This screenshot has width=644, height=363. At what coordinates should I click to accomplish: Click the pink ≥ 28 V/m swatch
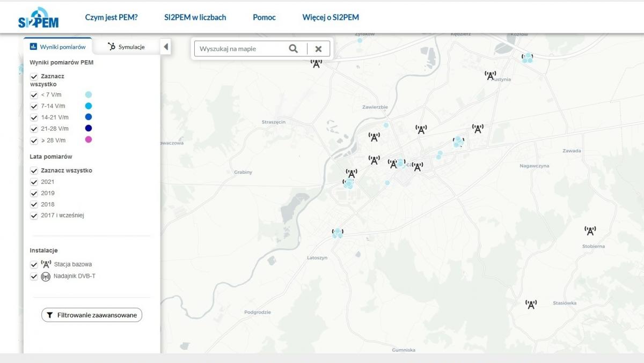point(89,140)
